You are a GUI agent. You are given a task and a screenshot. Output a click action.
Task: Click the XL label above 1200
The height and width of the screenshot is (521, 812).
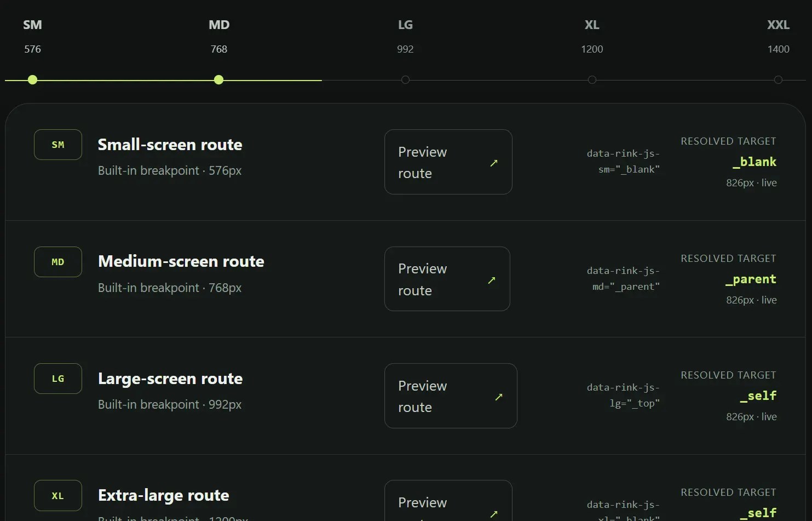coord(592,25)
